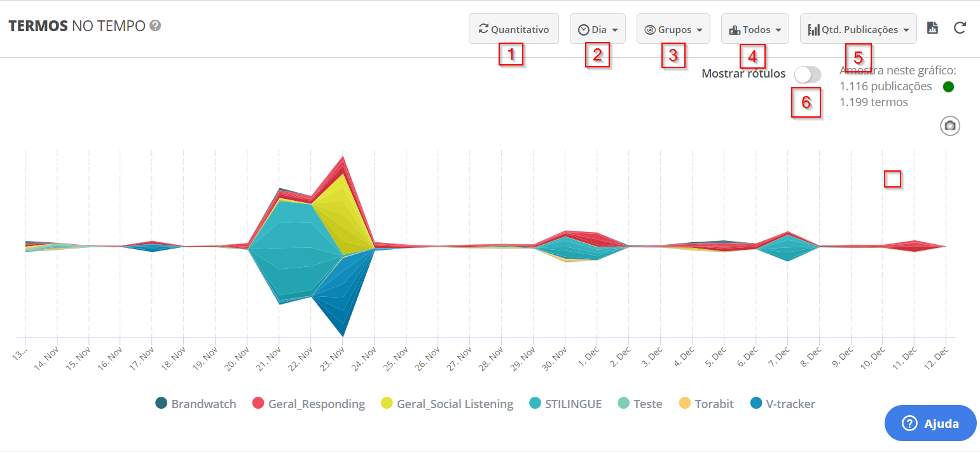Toggle the Geral_Responding legend series
Image resolution: width=980 pixels, height=452 pixels.
(309, 404)
